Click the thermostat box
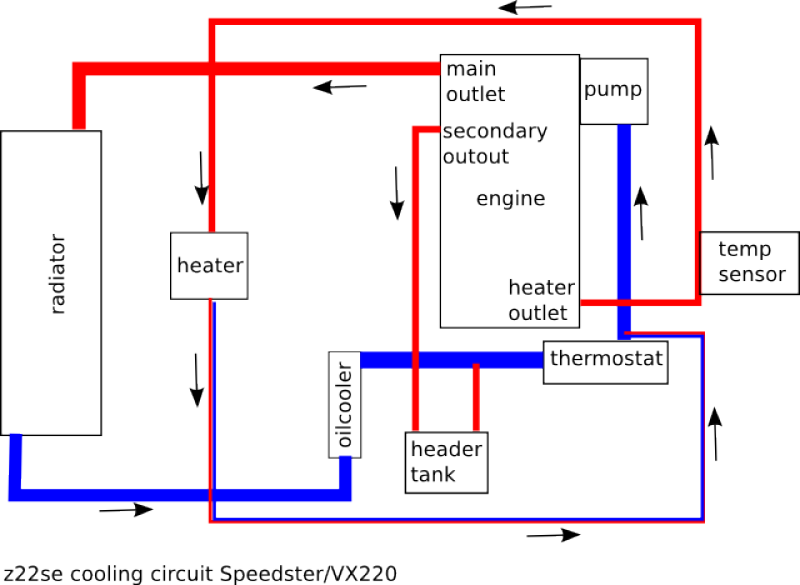Screen dimensions: 800x585 click(605, 360)
